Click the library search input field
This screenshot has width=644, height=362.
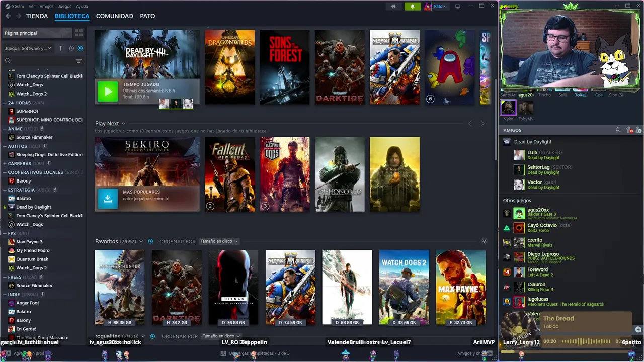tap(43, 61)
